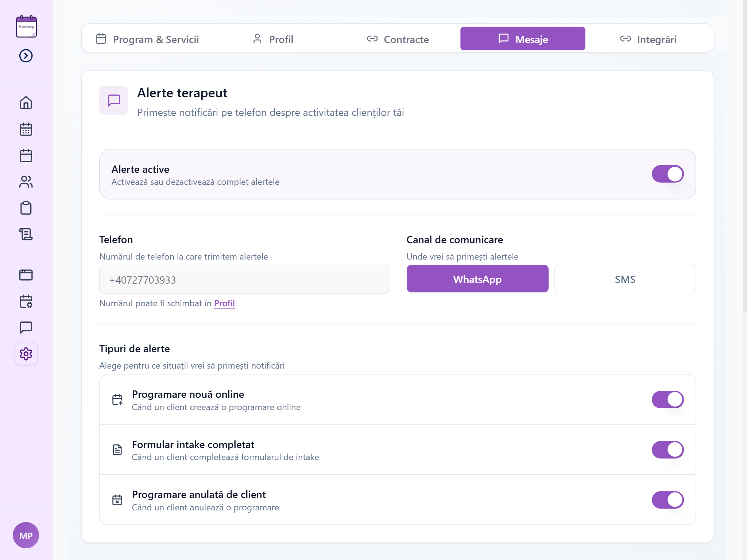Click the document icon beside Formular intake completat
This screenshot has height=560, width=747.
click(117, 450)
